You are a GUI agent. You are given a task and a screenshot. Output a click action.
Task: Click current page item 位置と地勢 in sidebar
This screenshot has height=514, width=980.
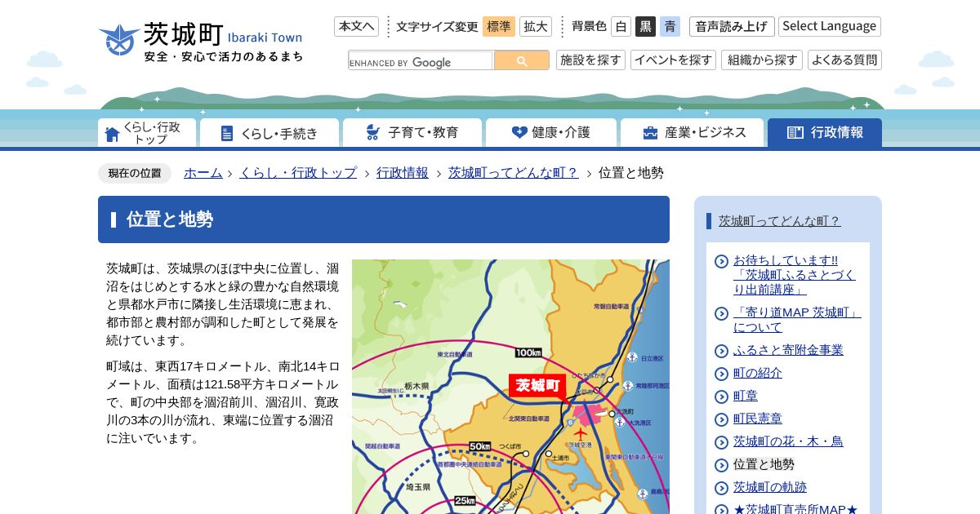[764, 464]
